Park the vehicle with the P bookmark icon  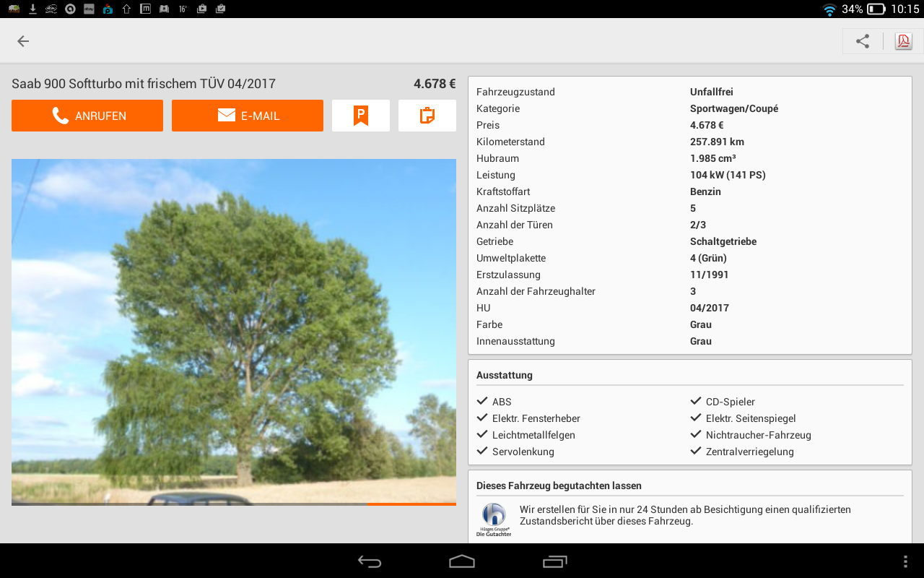pyautogui.click(x=361, y=116)
